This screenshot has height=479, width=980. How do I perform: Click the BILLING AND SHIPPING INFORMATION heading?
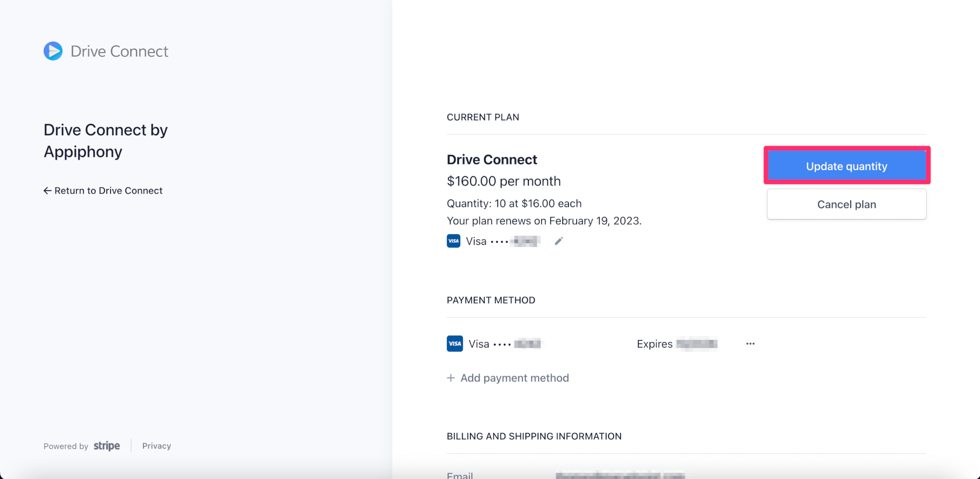click(x=534, y=436)
